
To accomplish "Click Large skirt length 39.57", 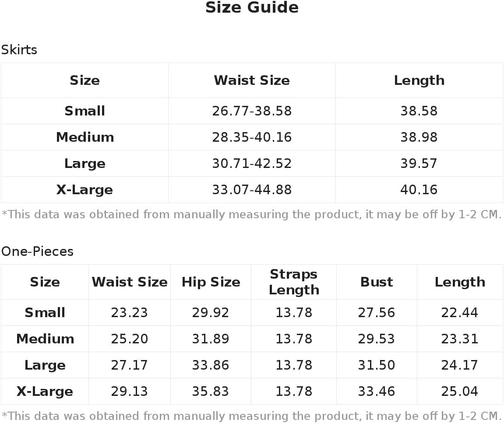I will [x=419, y=164].
